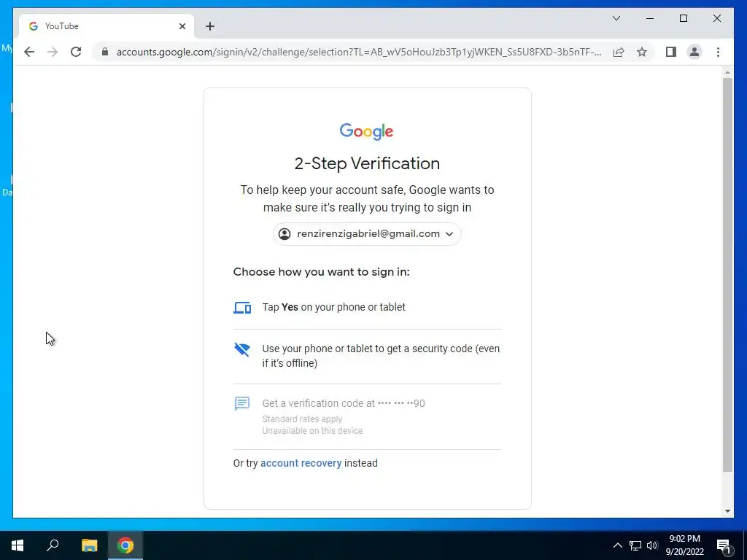Open the Windows Start menu
The width and height of the screenshot is (747, 560).
point(18,545)
